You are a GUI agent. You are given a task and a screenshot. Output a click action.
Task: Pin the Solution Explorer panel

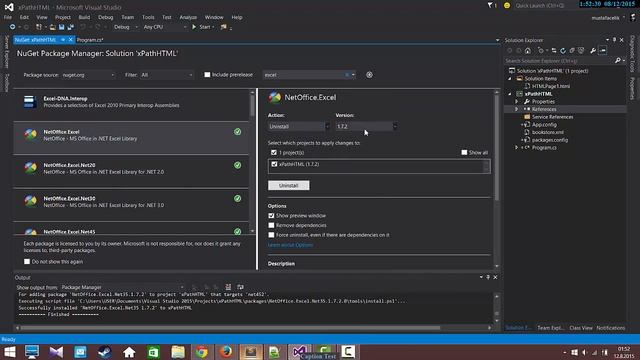614,40
